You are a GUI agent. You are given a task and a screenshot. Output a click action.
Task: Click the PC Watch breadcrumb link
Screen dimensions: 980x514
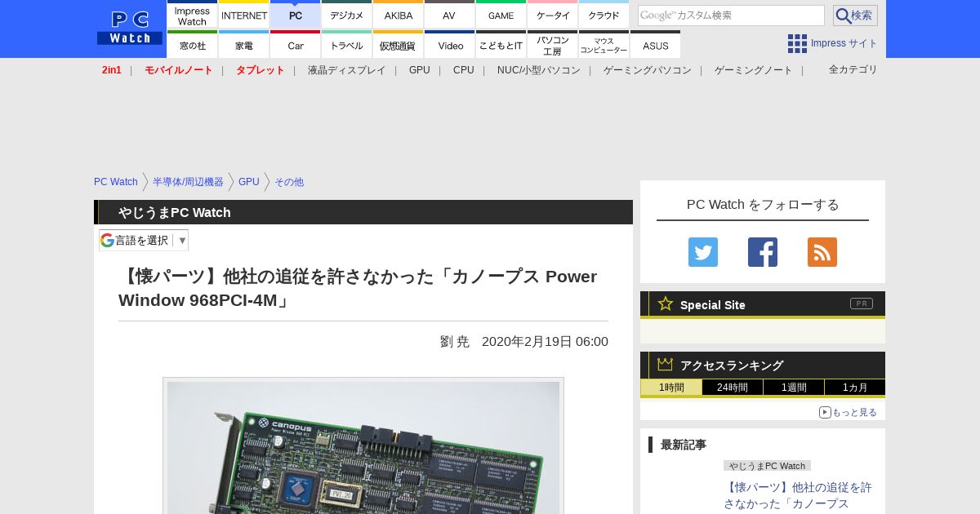click(116, 182)
